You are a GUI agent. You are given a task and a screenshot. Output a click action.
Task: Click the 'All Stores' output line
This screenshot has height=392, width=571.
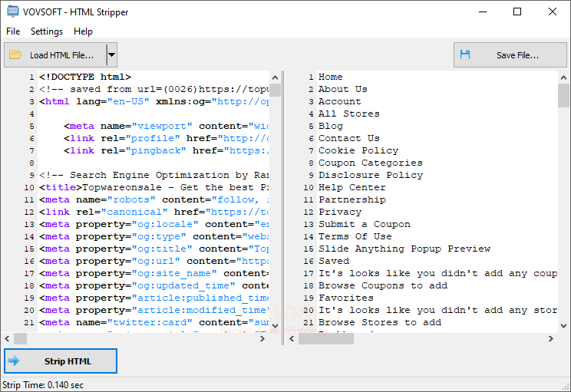(x=349, y=114)
